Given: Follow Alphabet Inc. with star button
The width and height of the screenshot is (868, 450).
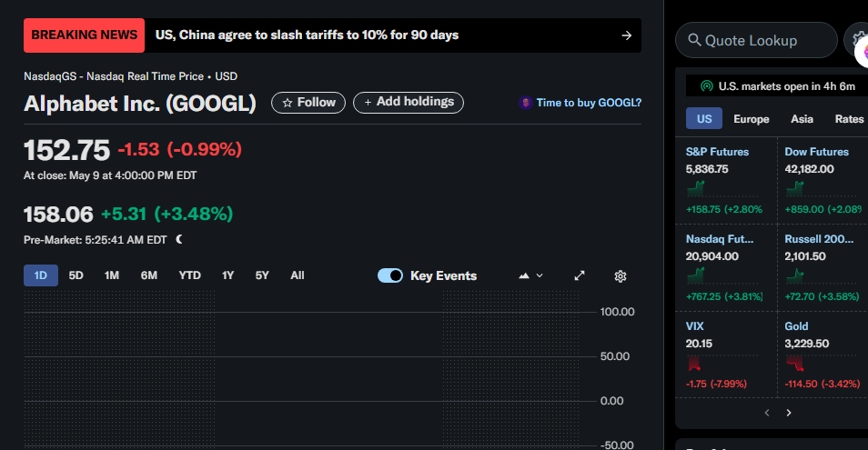Looking at the screenshot, I should [x=308, y=103].
